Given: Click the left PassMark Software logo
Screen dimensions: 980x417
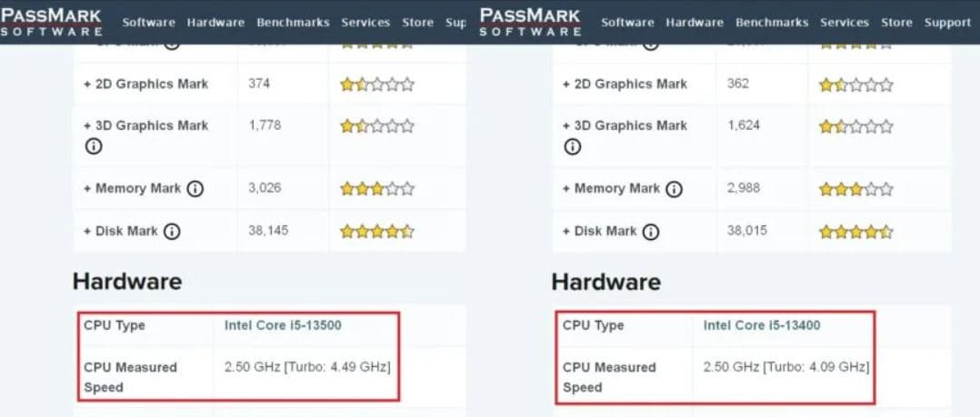Looking at the screenshot, I should tap(51, 22).
